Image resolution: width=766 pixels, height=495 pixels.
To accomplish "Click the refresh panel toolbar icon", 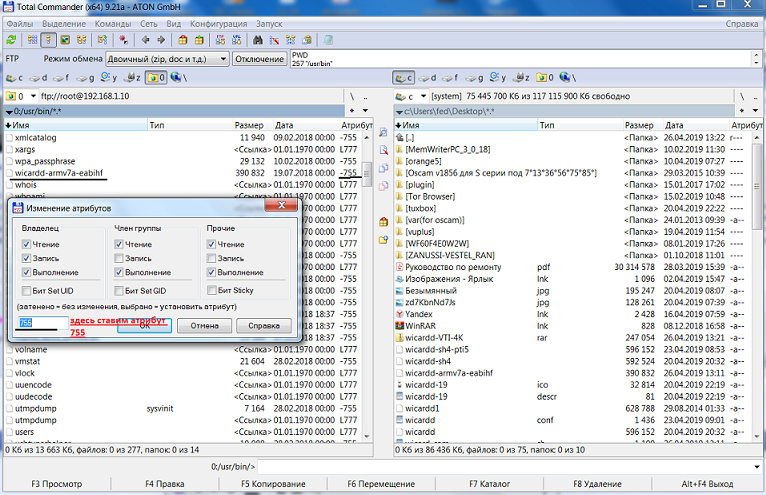I will click(11, 40).
